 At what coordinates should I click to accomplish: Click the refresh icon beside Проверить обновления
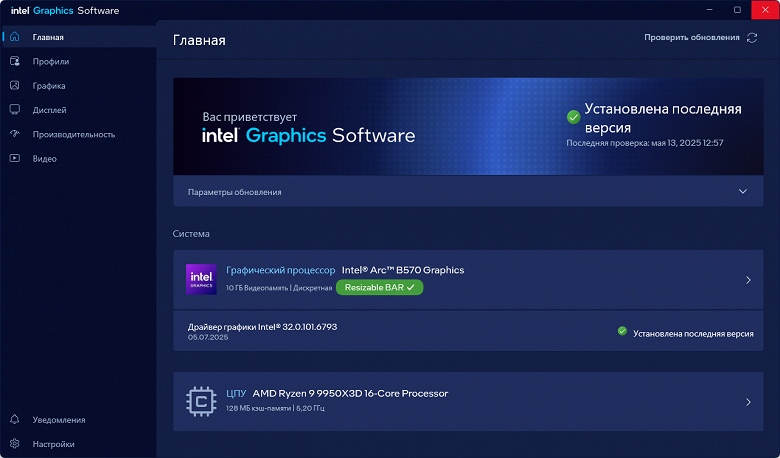752,38
